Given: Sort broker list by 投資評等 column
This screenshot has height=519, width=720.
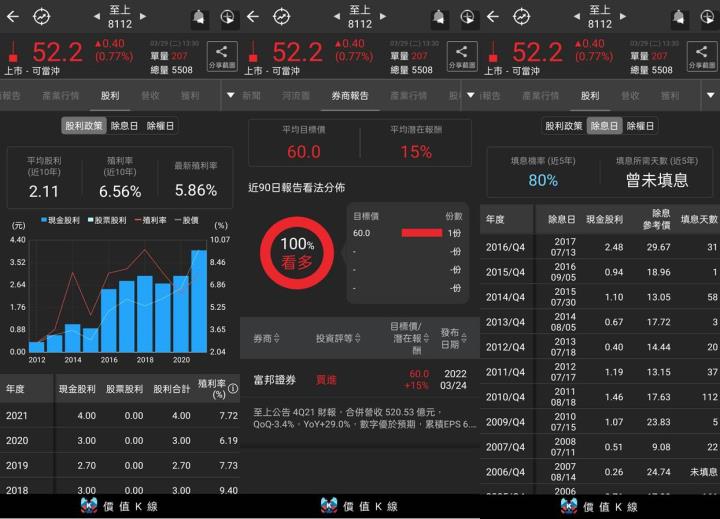Looking at the screenshot, I should pos(338,338).
